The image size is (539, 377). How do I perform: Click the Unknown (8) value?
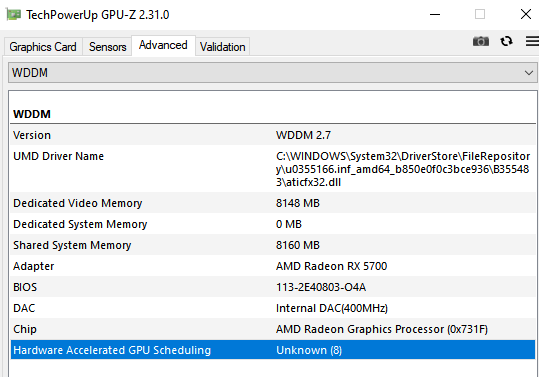click(x=309, y=350)
